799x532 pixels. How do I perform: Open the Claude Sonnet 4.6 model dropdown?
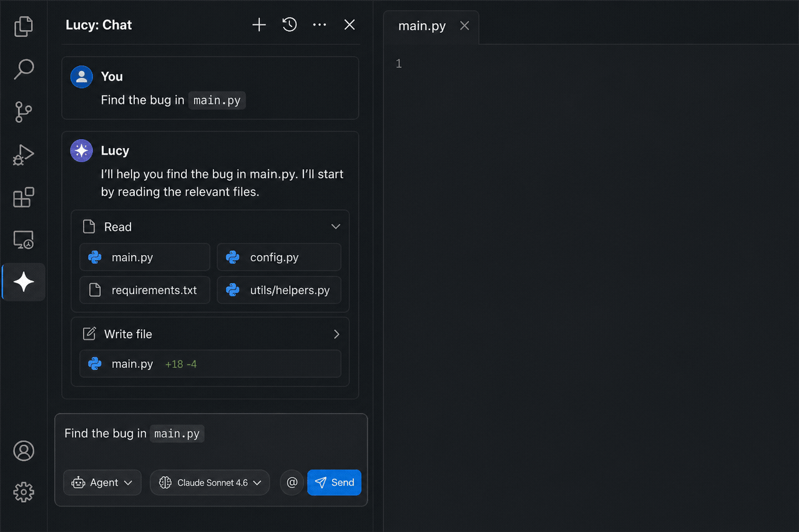[210, 483]
